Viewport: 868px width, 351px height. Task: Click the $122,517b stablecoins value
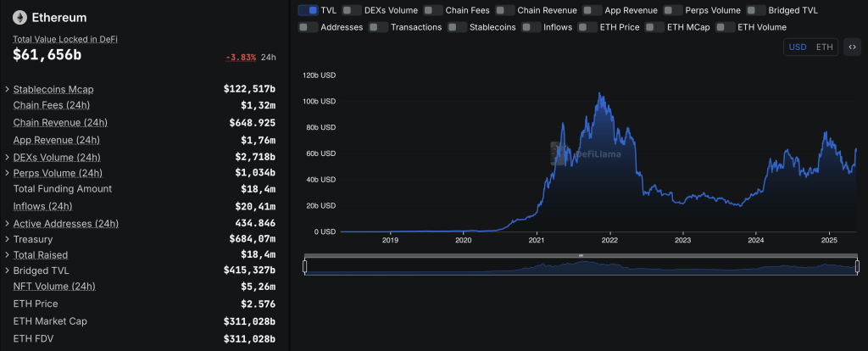click(250, 88)
